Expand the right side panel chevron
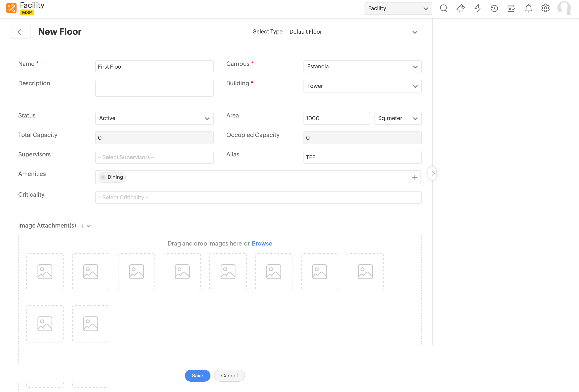 433,174
